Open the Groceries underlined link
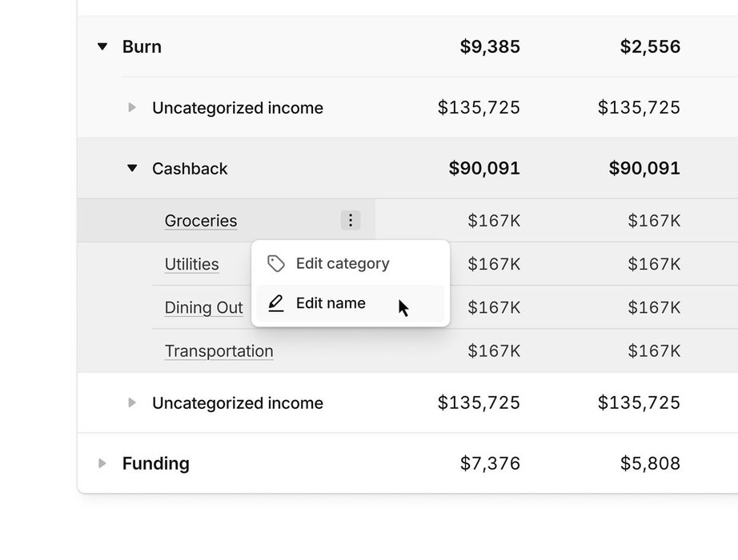Image resolution: width=738 pixels, height=560 pixels. click(x=201, y=221)
